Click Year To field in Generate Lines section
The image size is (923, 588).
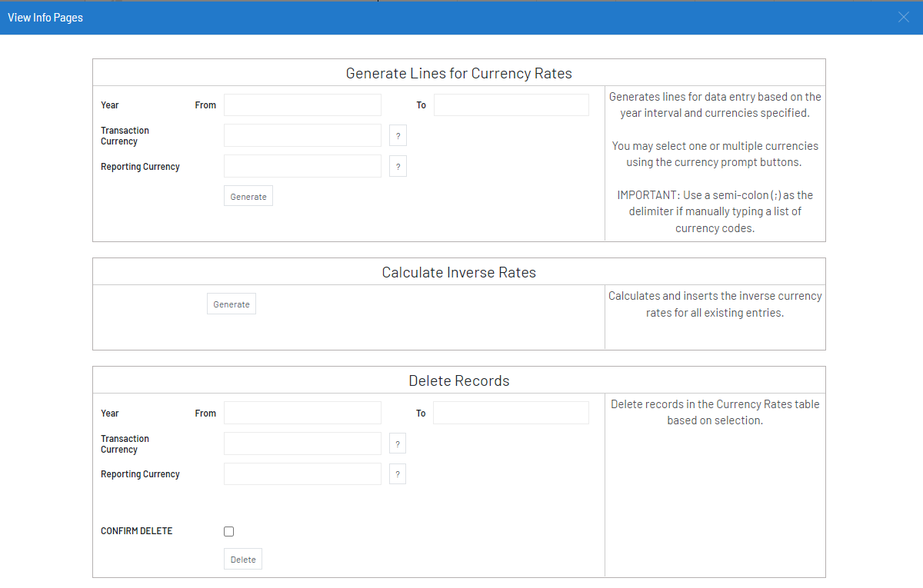511,105
